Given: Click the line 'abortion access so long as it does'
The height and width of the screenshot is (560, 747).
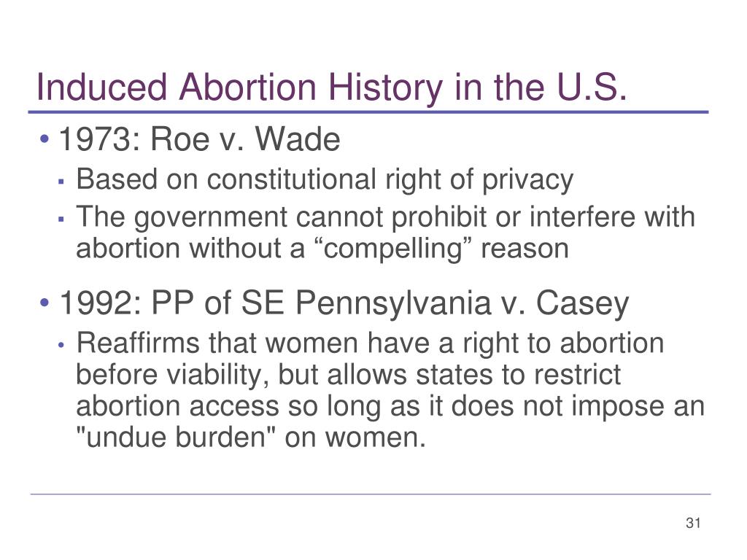Looking at the screenshot, I should click(x=390, y=406).
